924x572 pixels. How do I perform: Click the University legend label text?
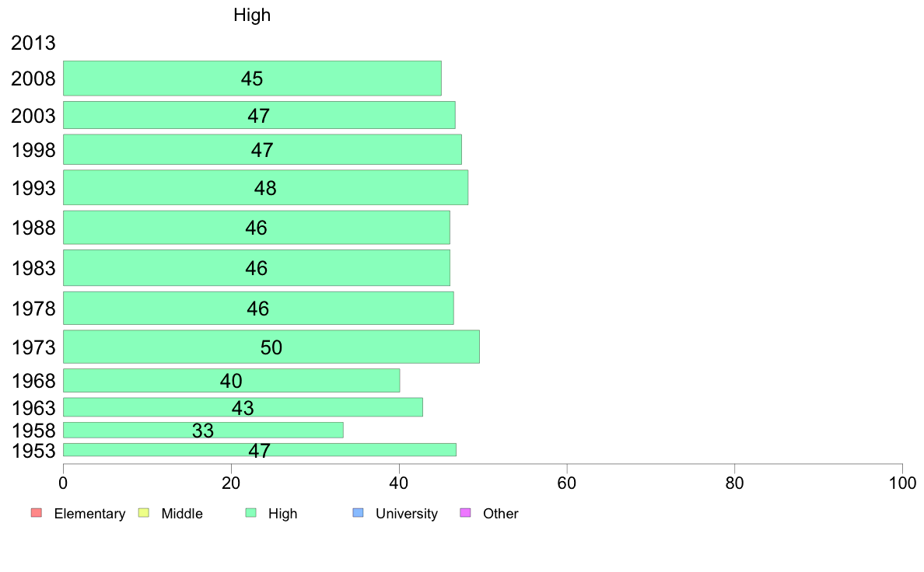tap(407, 514)
